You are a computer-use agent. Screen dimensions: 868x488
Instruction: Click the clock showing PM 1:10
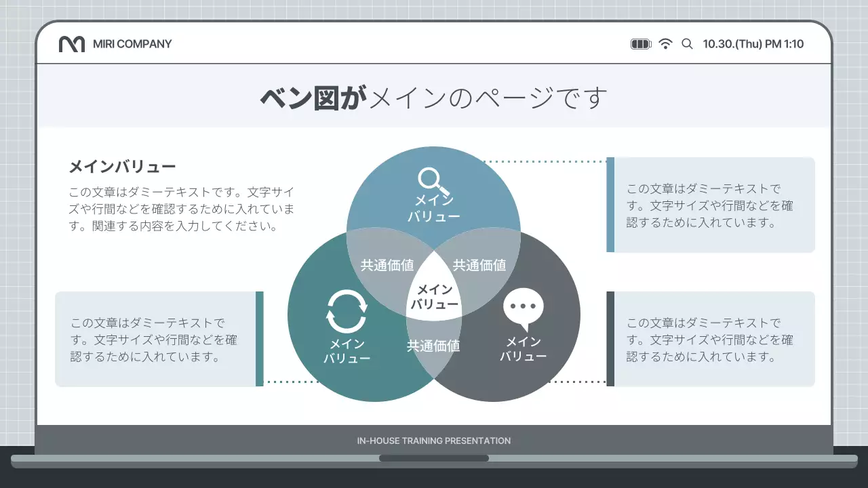coord(753,43)
